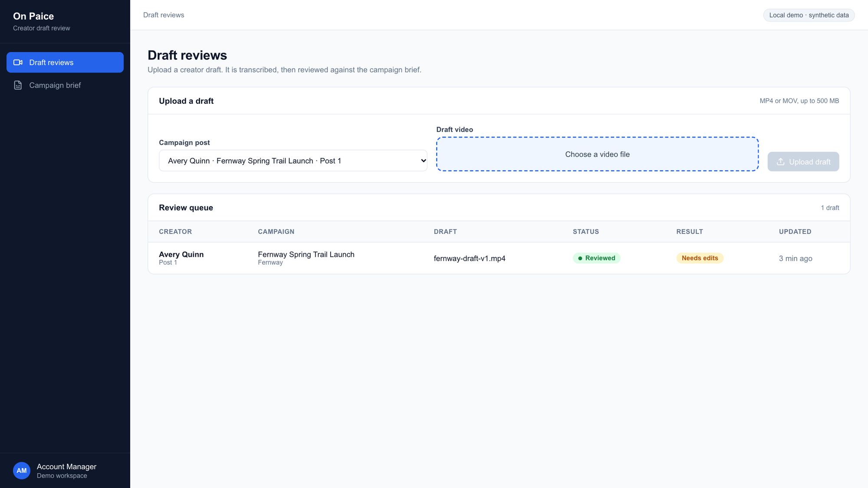The height and width of the screenshot is (488, 868).
Task: Click the On Paice logo title
Action: 33,16
